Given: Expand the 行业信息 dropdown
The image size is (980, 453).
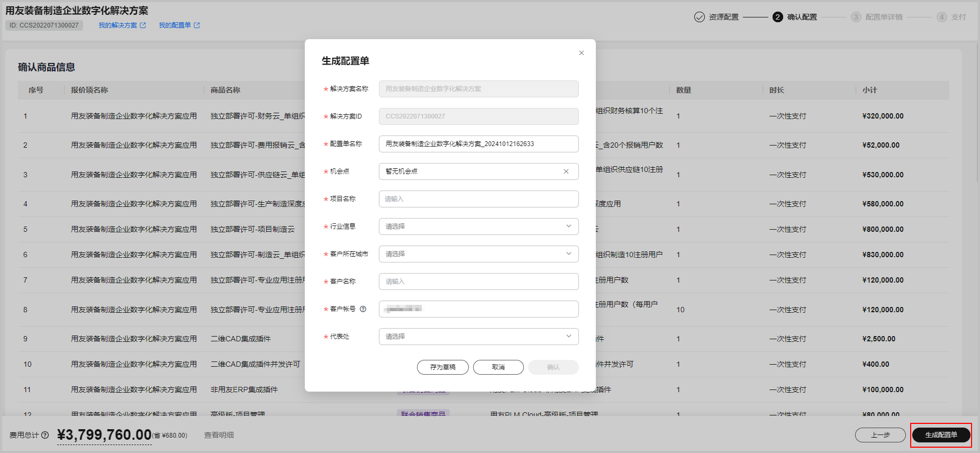Looking at the screenshot, I should (x=478, y=226).
